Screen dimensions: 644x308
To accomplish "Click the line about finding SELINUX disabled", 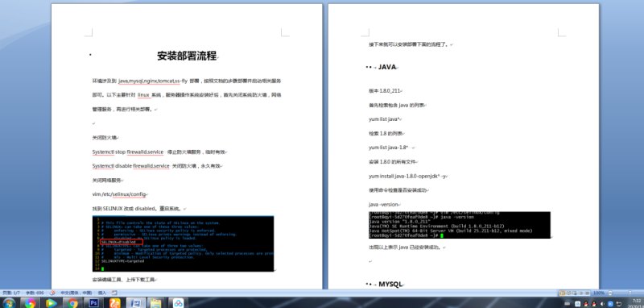I will (138, 209).
